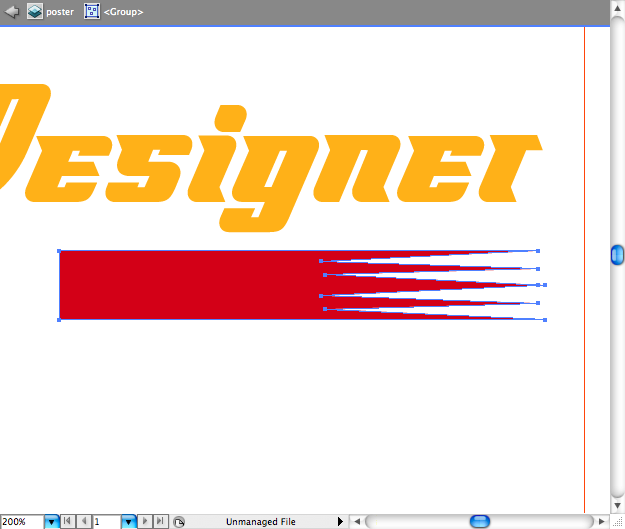Go to the last artboard
625x529 pixels.
point(160,521)
